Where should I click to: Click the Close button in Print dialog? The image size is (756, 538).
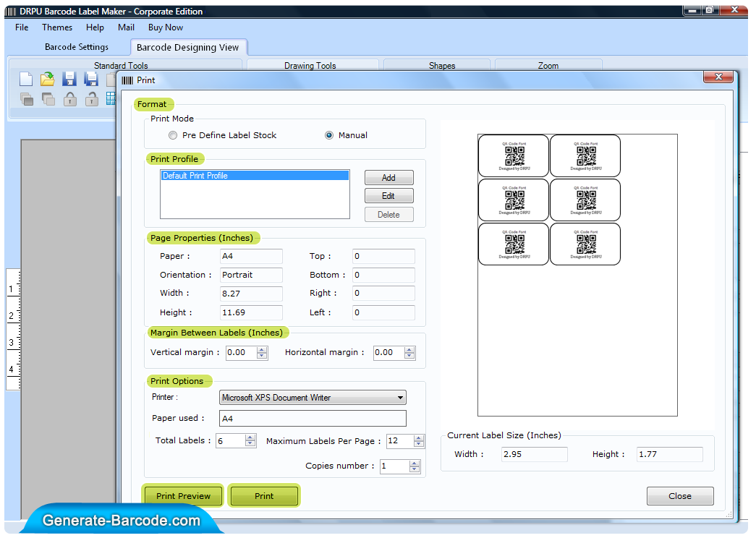tap(680, 496)
